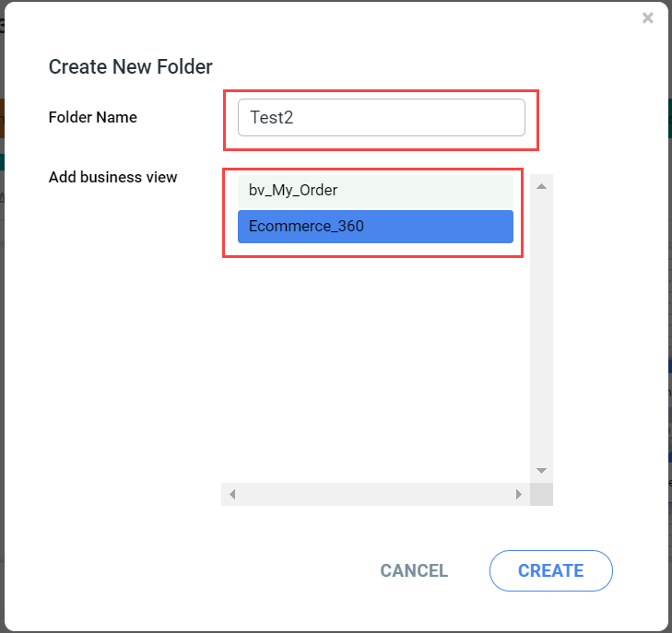Select Ecommerce_360 business view
Viewport: 672px width, 633px height.
pyautogui.click(x=375, y=226)
